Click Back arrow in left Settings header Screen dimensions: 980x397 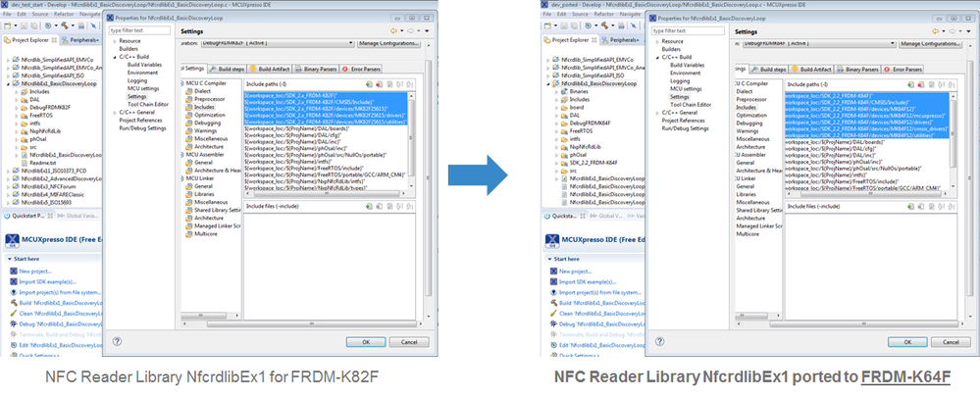point(393,30)
